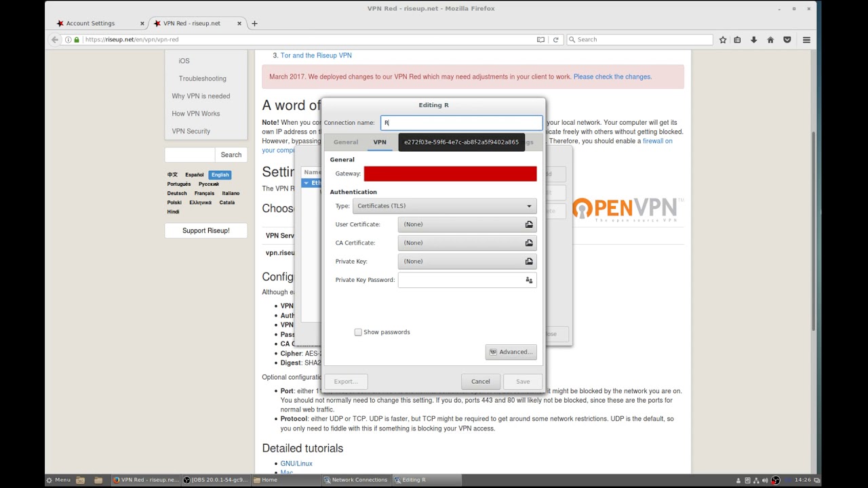The width and height of the screenshot is (868, 488).
Task: Toggle reader view icon in the URL bar
Action: tap(540, 40)
